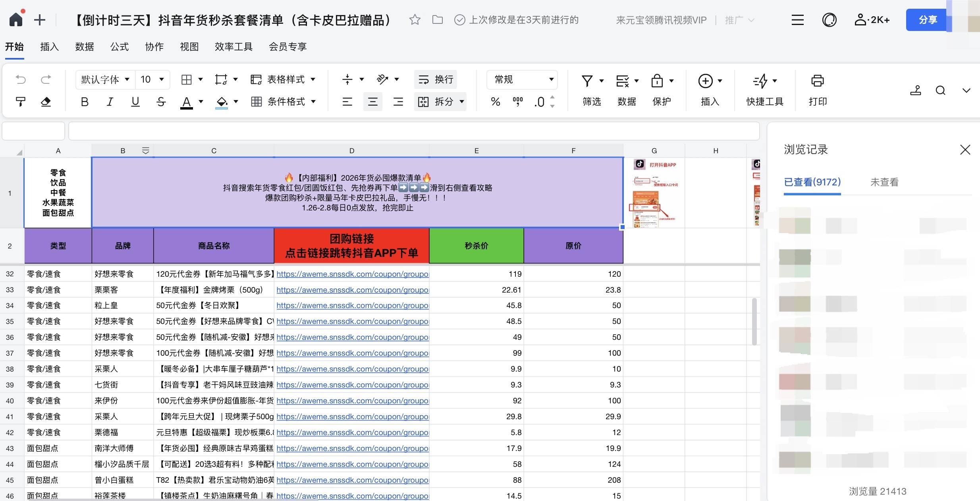Toggle the 换行 text wrap button
The image size is (980, 501).
pos(436,79)
